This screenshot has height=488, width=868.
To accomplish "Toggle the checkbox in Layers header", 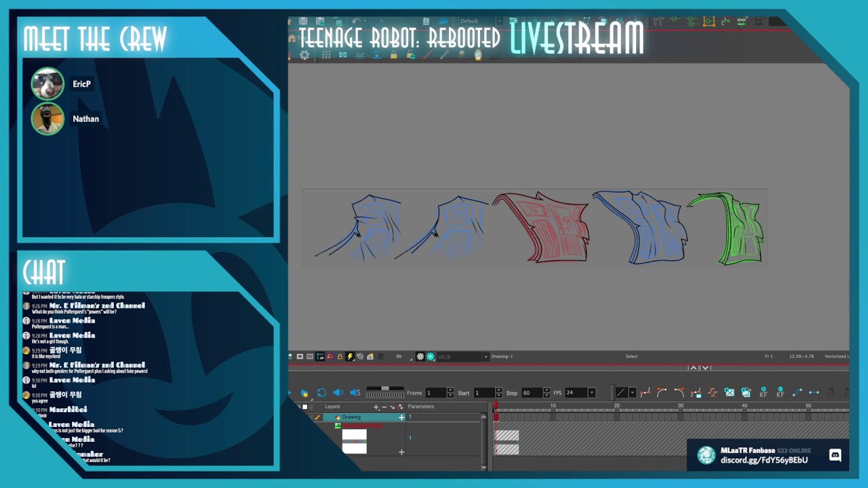I will click(x=304, y=407).
